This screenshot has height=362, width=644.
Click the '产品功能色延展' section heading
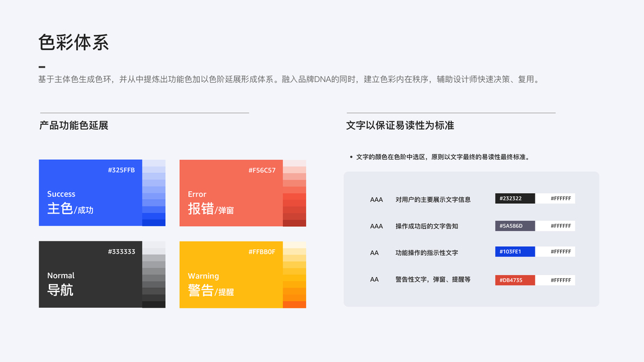coord(74,125)
